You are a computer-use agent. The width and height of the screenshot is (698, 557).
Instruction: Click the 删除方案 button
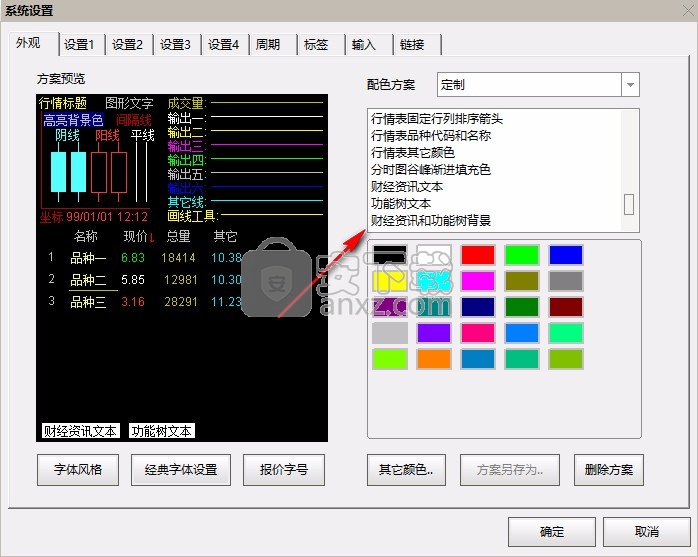pyautogui.click(x=609, y=470)
